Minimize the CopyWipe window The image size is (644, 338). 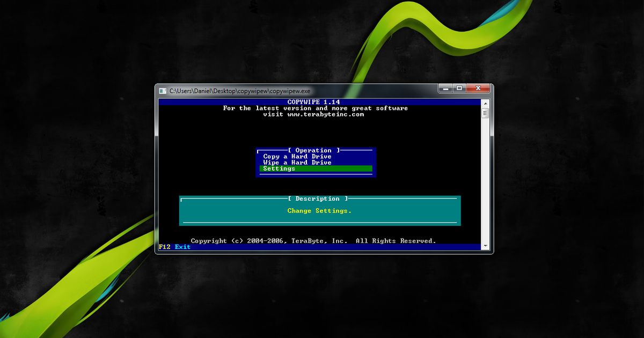(444, 89)
